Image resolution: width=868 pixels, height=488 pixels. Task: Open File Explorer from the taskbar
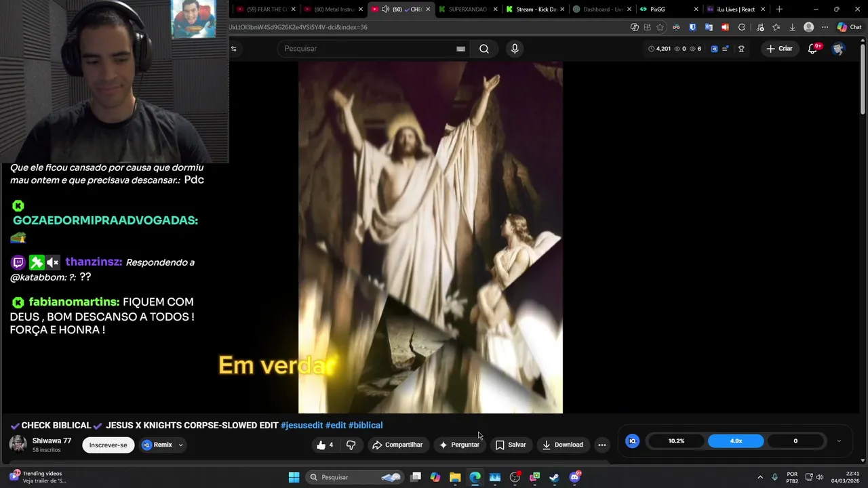[455, 477]
